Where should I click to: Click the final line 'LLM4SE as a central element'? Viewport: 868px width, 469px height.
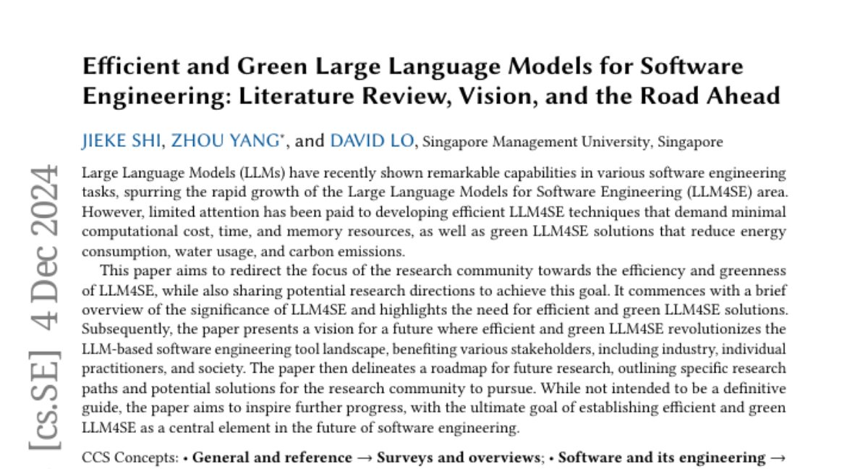[300, 427]
